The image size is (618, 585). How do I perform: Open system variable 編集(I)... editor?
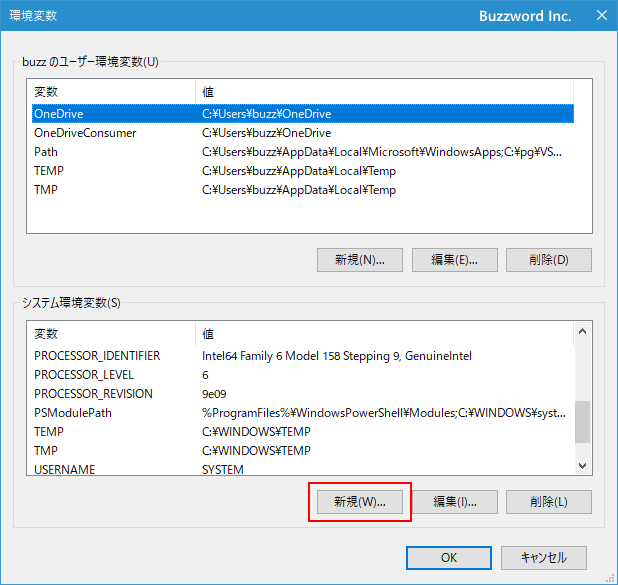453,501
